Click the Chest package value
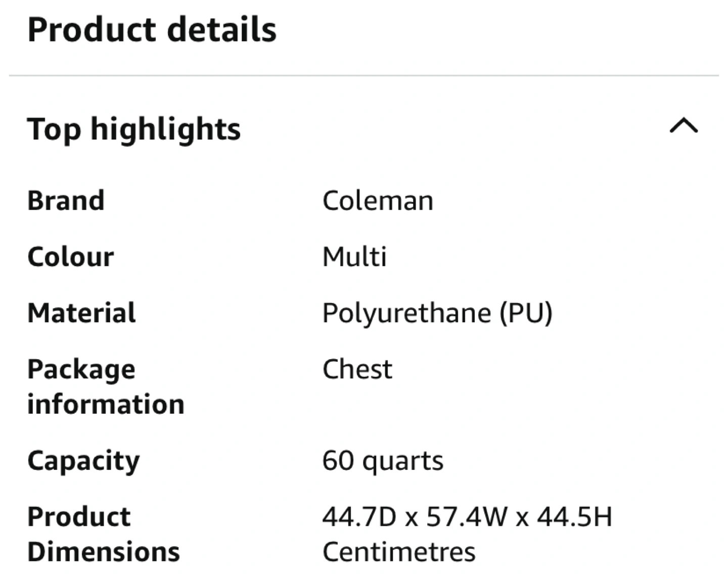Image resolution: width=728 pixels, height=577 pixels. [x=357, y=369]
